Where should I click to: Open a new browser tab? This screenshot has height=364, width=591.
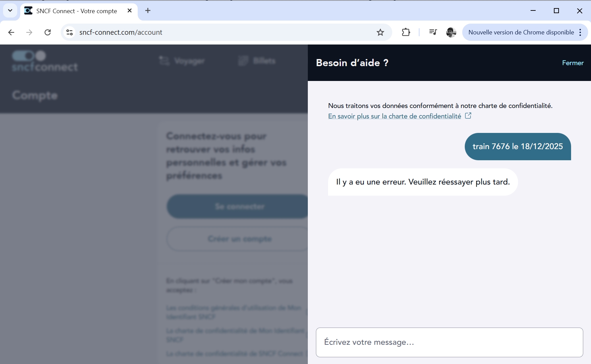coord(148,11)
